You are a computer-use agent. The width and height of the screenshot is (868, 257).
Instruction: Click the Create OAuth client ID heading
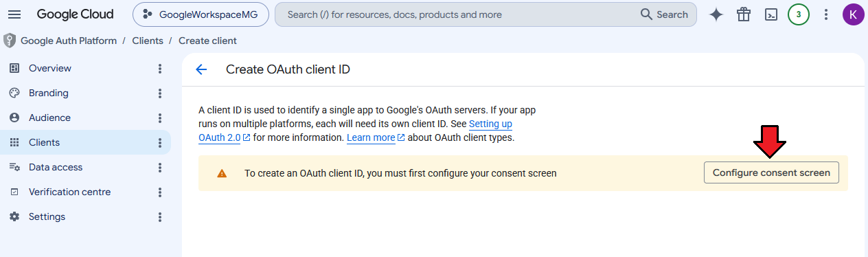click(x=288, y=69)
